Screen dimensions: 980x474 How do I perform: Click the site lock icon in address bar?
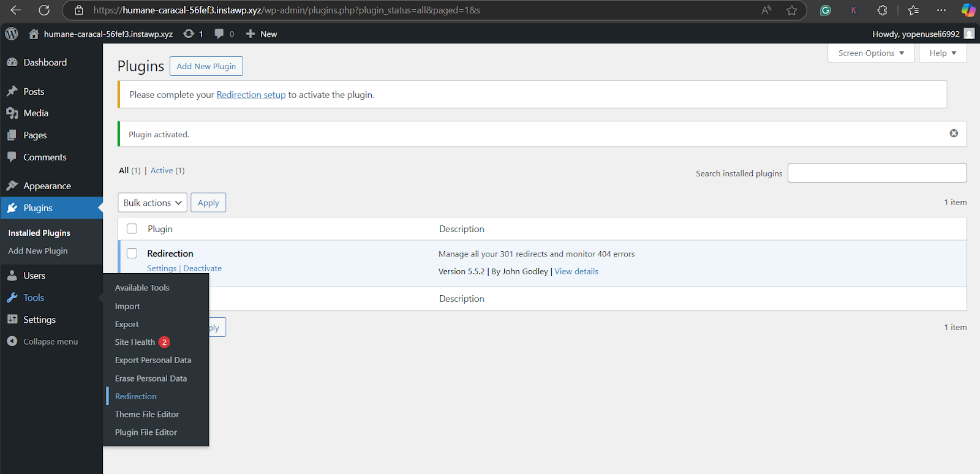click(x=79, y=10)
